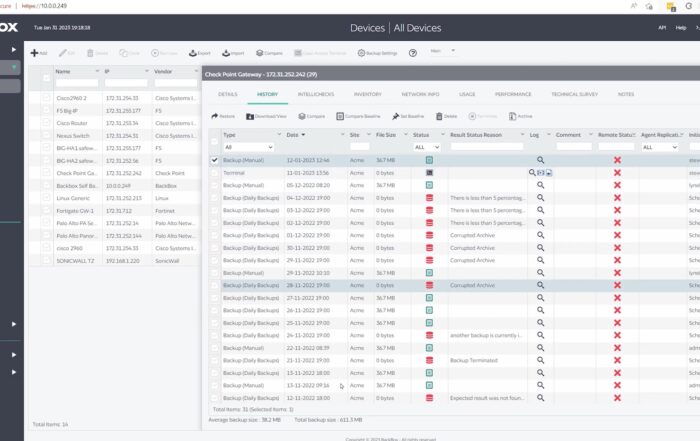Open the File Size column menu arrow
The height and width of the screenshot is (441, 700).
coord(405,134)
